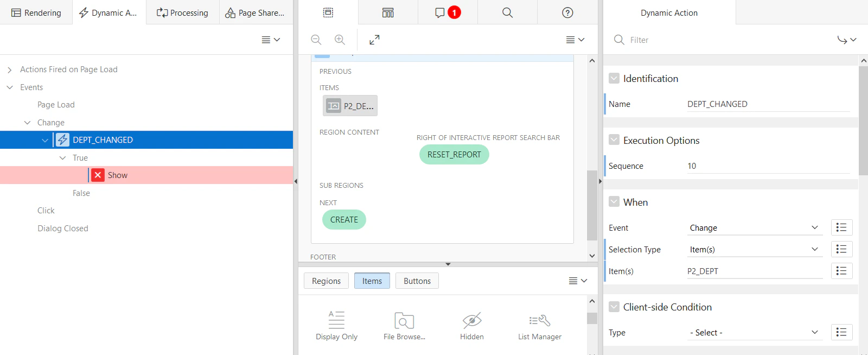
Task: Expand the layout pane to full size
Action: coord(374,40)
